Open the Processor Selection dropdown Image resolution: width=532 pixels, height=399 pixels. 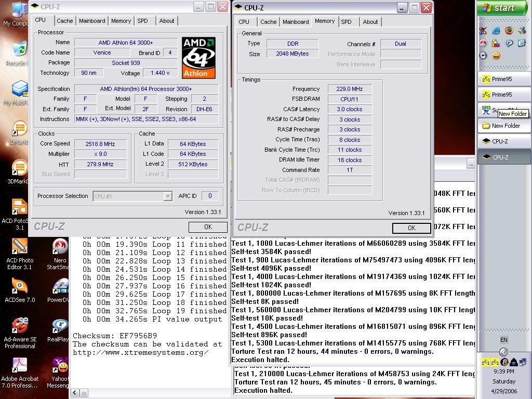168,196
